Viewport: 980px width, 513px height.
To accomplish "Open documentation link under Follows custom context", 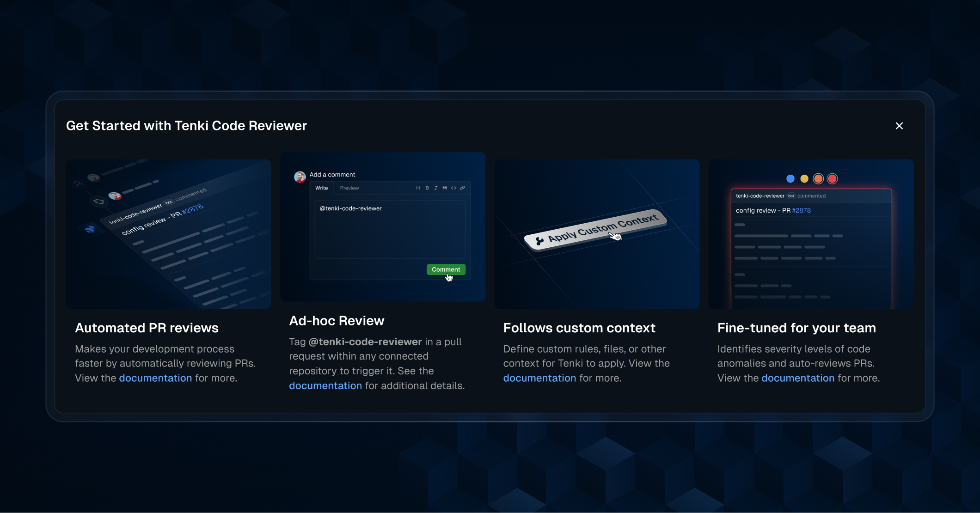I will 539,378.
